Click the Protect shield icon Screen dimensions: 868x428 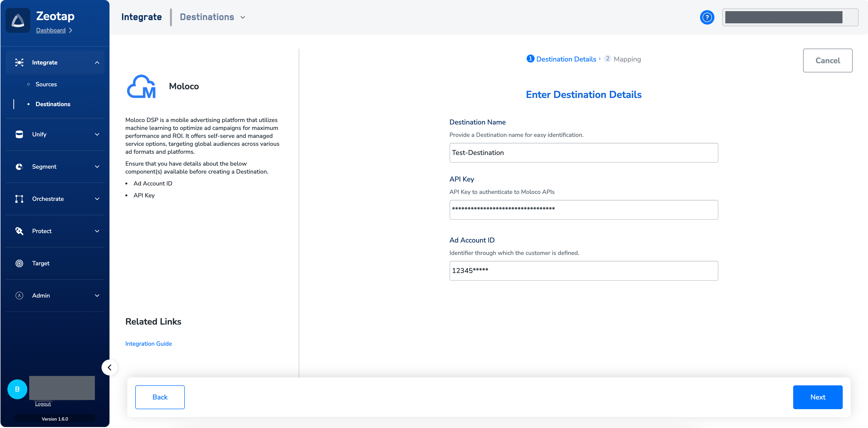tap(19, 231)
